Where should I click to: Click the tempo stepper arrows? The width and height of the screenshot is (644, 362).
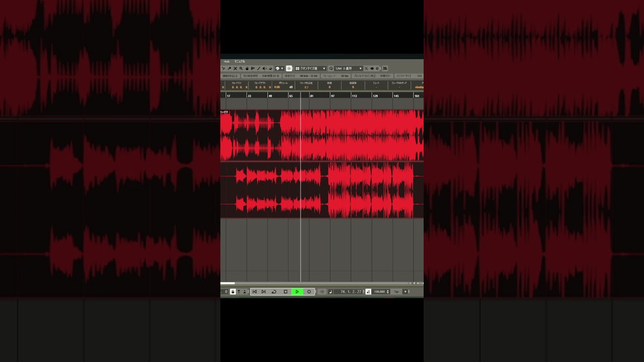(388, 292)
